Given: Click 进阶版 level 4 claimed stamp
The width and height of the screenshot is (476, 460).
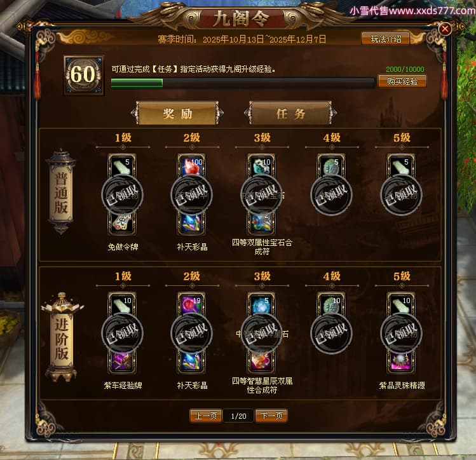Looking at the screenshot, I should coord(331,333).
